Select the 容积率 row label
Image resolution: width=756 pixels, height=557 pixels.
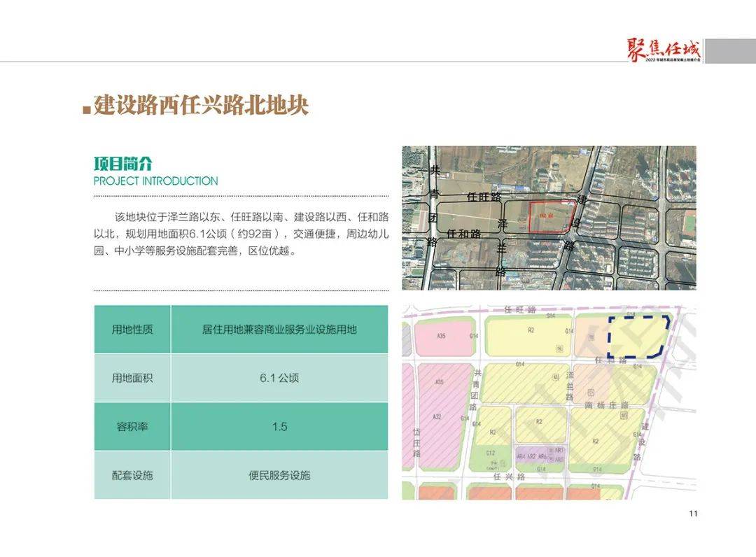click(x=132, y=426)
